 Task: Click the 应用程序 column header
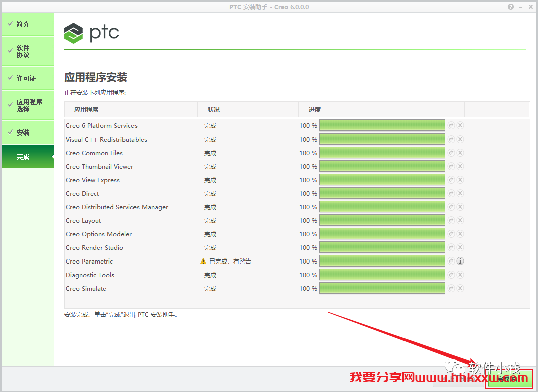pyautogui.click(x=131, y=109)
